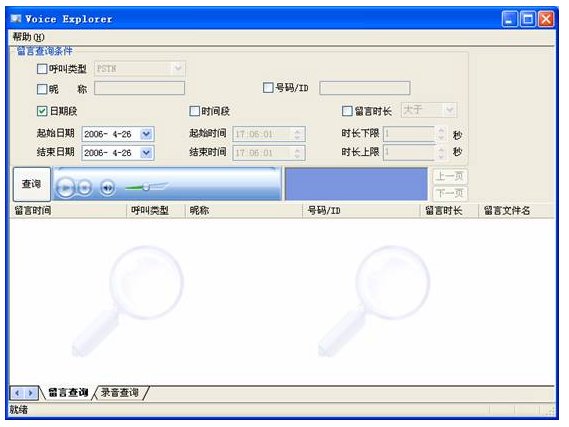Open the 起始日期 calendar dropdown arrow

(x=146, y=134)
